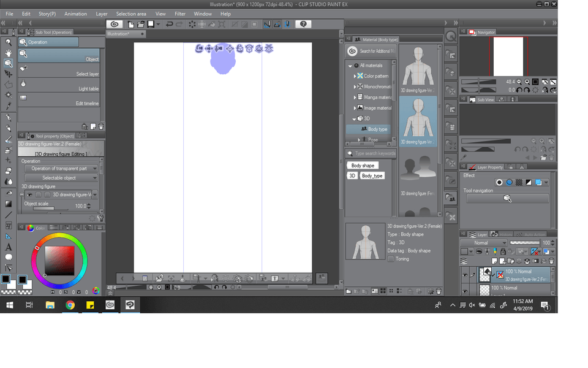Toggle Snap to Ruler in command bar
The width and height of the screenshot is (588, 368).
click(x=267, y=25)
